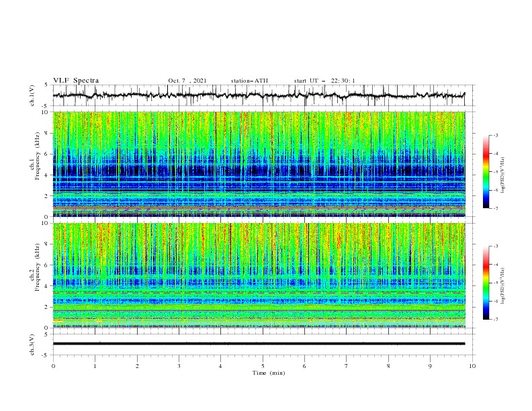
Task: Click the '1' tick on the time axis
Action: coord(95,366)
